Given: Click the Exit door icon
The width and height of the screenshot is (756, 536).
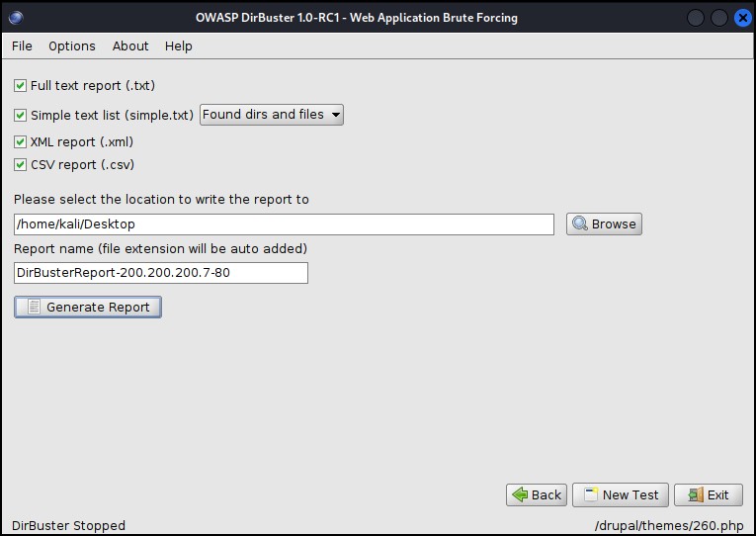Looking at the screenshot, I should point(695,494).
